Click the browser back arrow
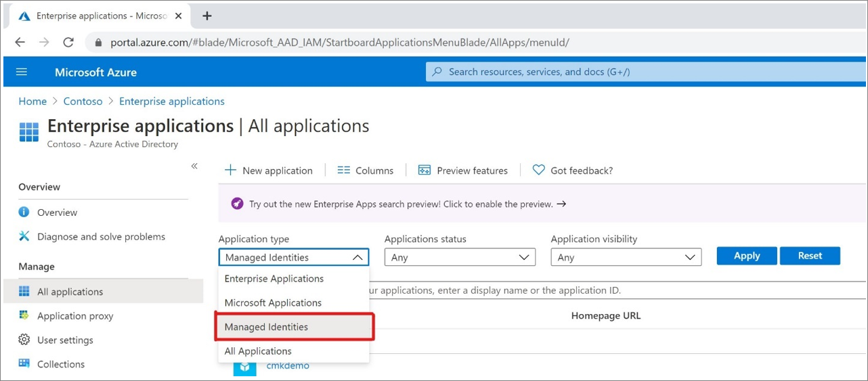Screen dimensions: 868x381 [20, 42]
